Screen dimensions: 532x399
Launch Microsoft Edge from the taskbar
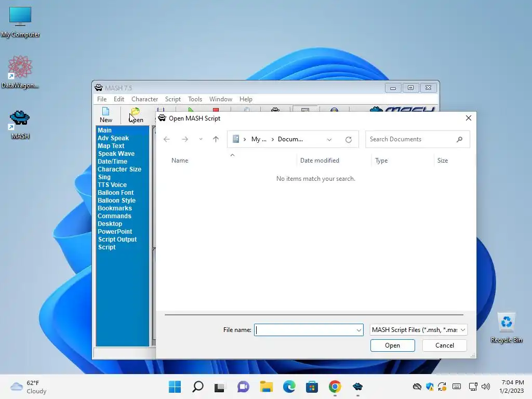click(x=289, y=387)
